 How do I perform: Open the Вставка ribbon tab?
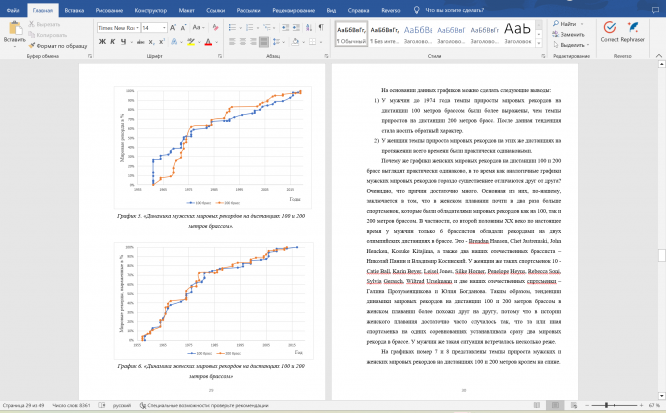pos(76,7)
